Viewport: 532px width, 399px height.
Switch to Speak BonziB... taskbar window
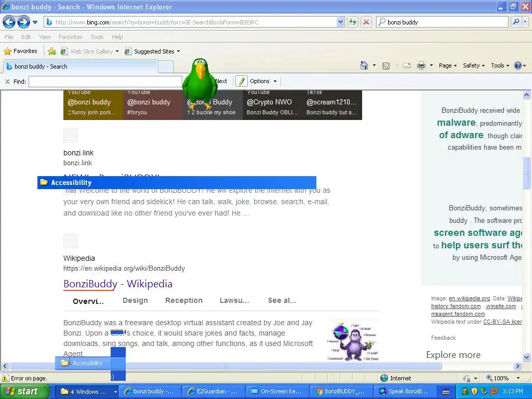point(405,392)
